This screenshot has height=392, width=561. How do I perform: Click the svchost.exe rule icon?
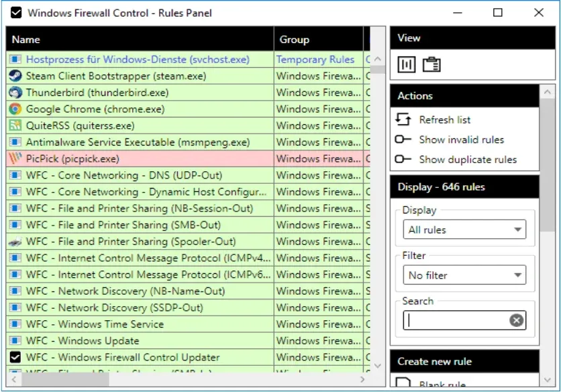[15, 59]
